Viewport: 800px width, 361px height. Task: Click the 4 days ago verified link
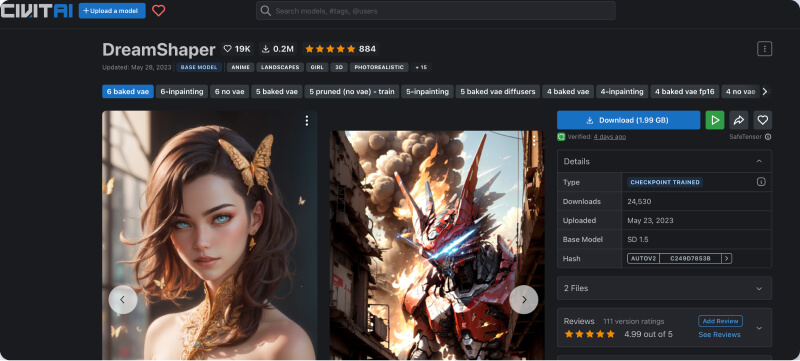pos(610,137)
